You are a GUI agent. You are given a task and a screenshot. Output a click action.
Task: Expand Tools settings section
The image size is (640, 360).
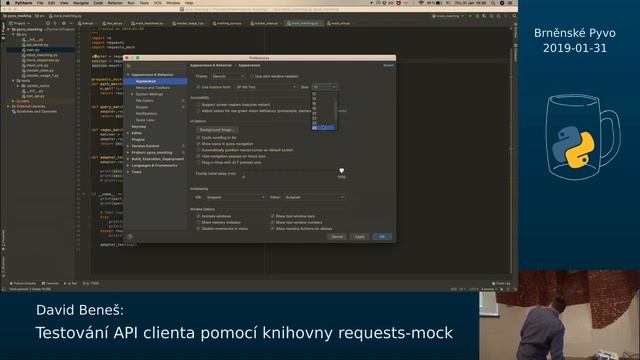pyautogui.click(x=128, y=172)
